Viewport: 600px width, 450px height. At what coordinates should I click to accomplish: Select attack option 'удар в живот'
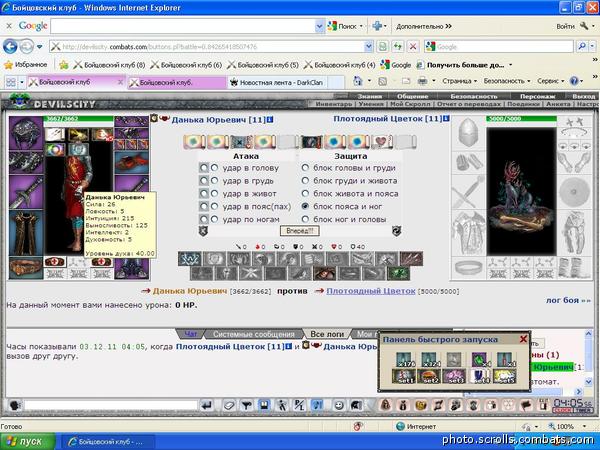point(214,194)
